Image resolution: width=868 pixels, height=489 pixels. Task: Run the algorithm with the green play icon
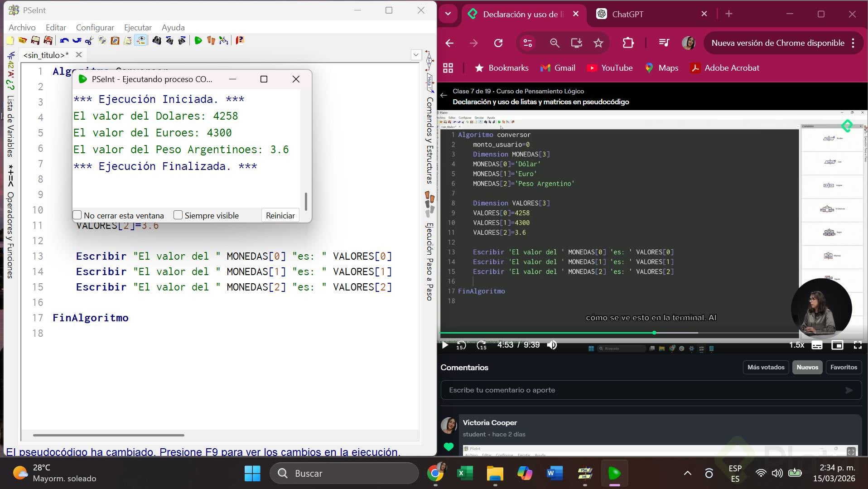pos(198,41)
